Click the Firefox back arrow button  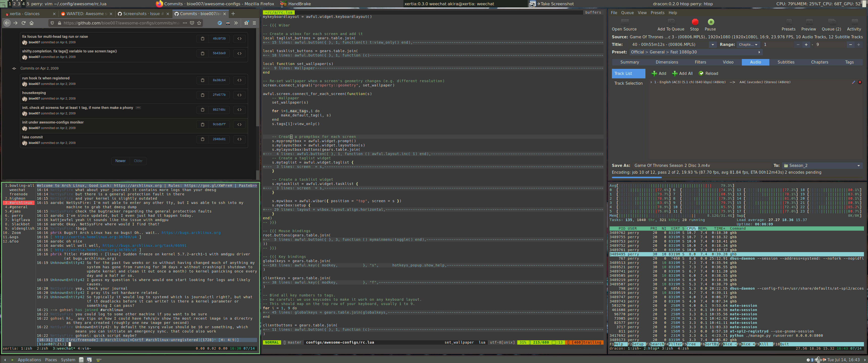coord(7,23)
